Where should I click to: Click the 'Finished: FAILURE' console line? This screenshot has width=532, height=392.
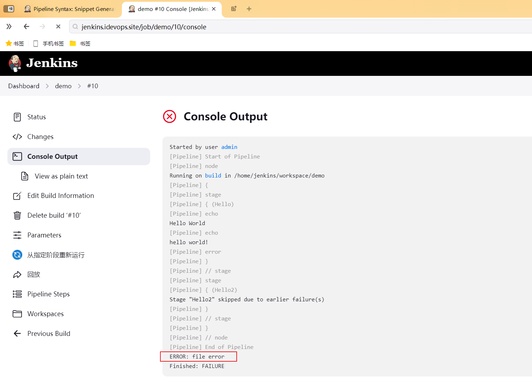pyautogui.click(x=197, y=366)
